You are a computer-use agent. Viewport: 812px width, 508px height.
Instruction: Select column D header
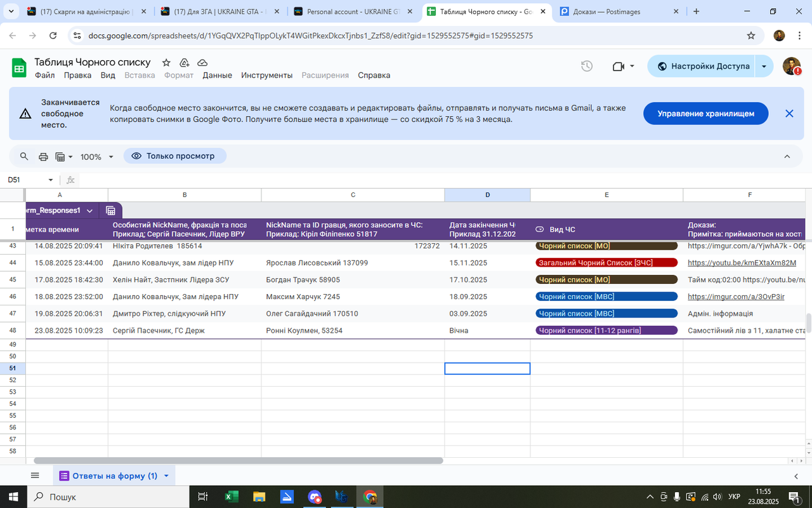(487, 195)
